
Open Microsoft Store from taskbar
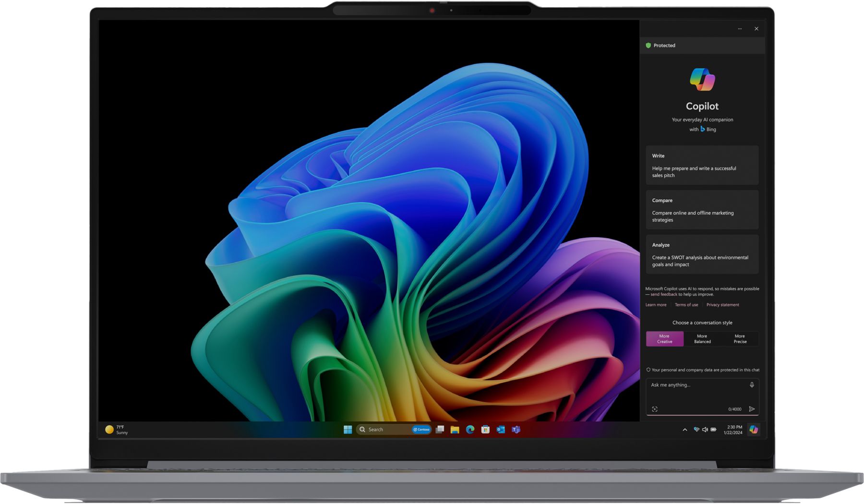pos(485,430)
